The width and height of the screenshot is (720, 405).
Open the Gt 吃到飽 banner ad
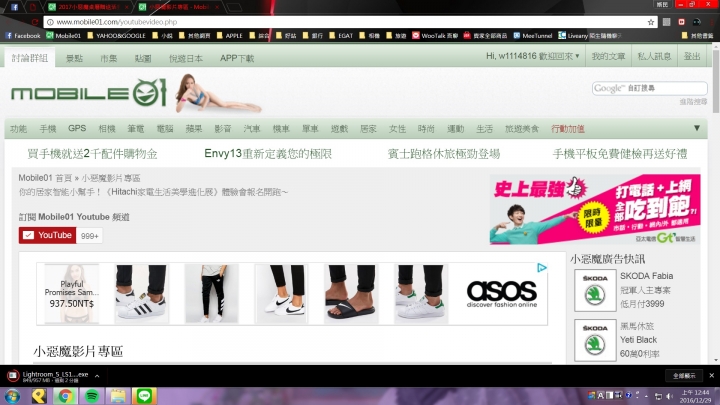point(595,209)
